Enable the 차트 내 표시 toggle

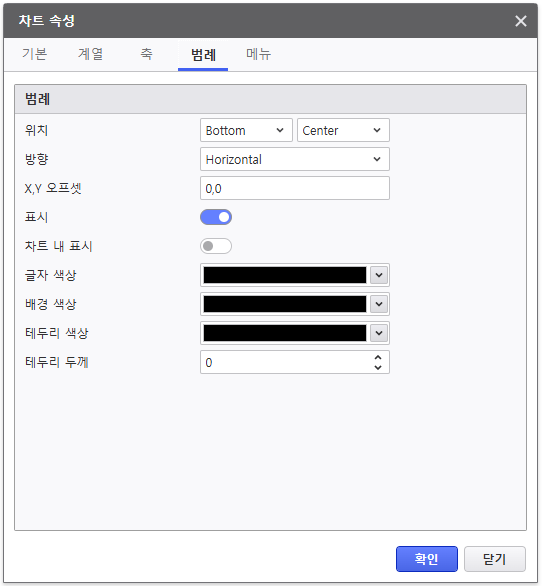point(216,246)
